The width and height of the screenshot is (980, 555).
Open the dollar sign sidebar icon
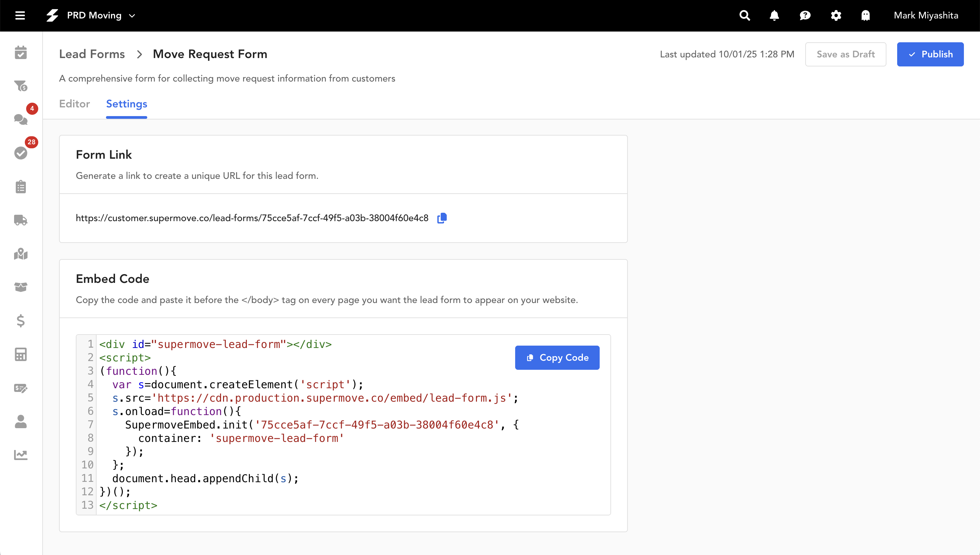[x=20, y=320]
